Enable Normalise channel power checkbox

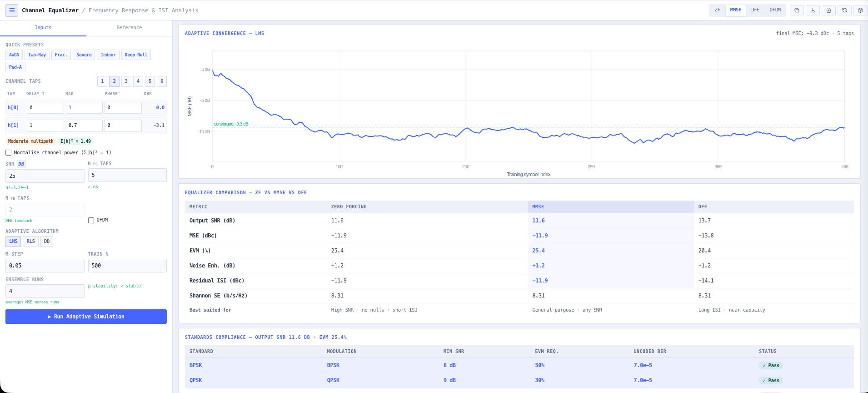8,152
